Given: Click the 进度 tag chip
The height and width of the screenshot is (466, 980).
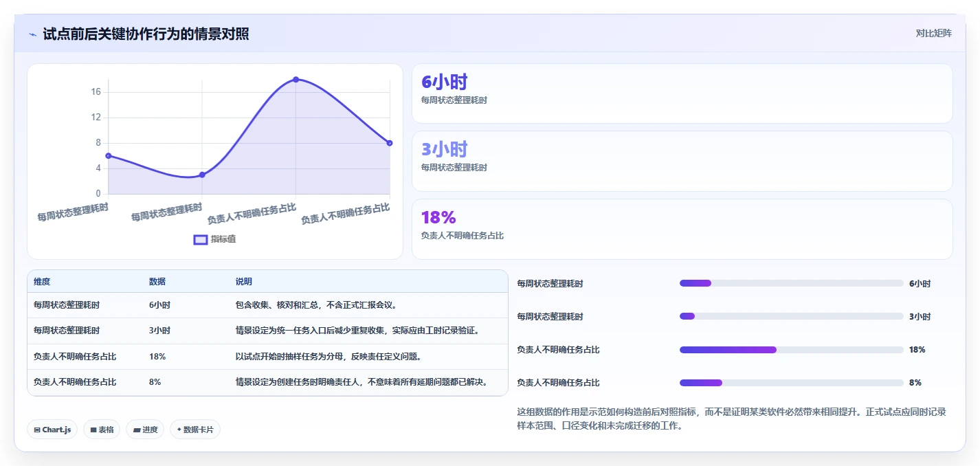Looking at the screenshot, I should click(x=145, y=430).
